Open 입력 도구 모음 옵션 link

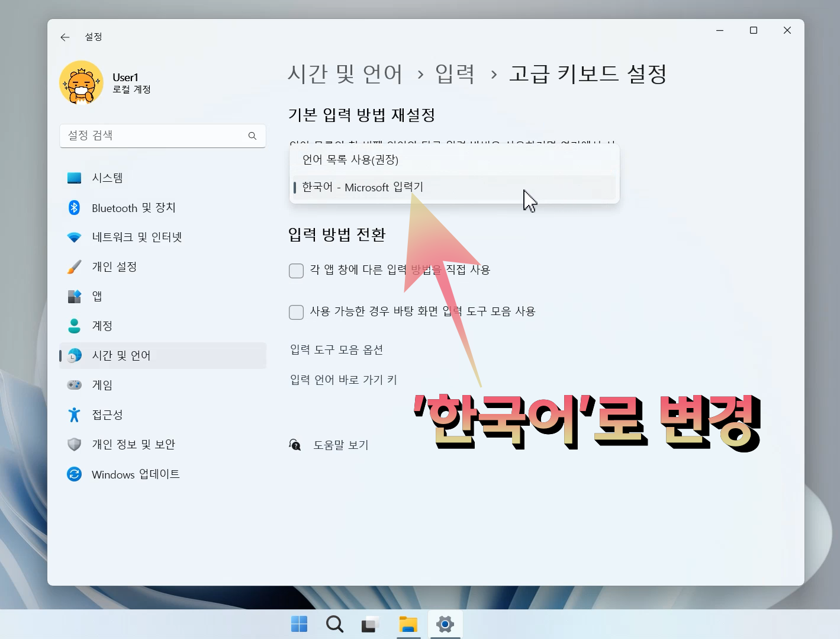[x=336, y=349]
